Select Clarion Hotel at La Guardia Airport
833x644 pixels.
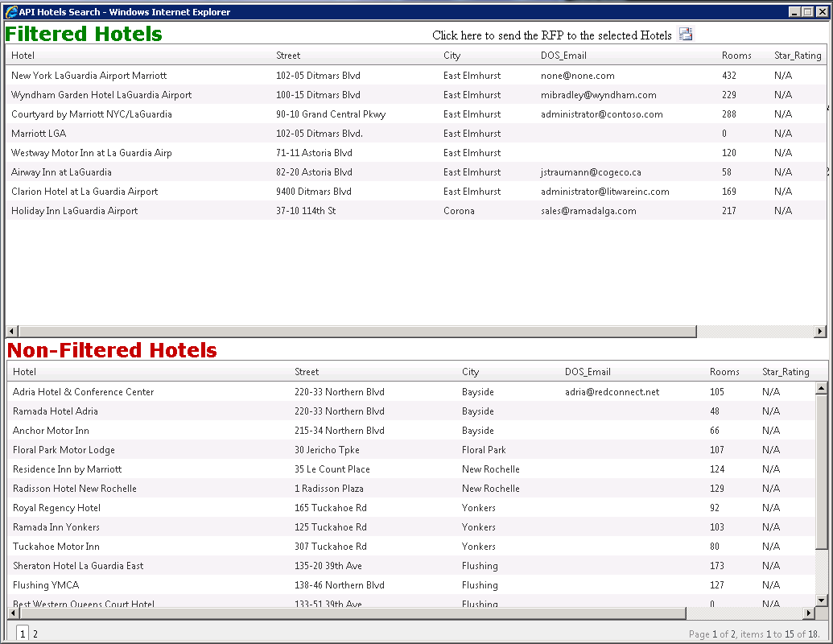[416, 192]
